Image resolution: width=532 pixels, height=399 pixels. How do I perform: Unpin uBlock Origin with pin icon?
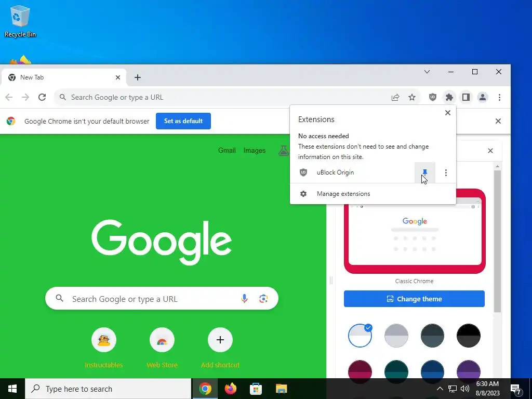pos(425,172)
